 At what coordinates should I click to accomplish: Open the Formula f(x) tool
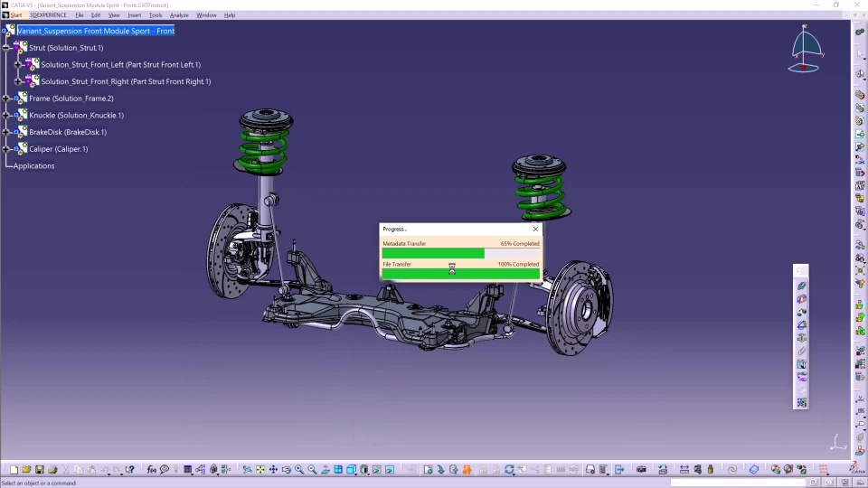(152, 470)
